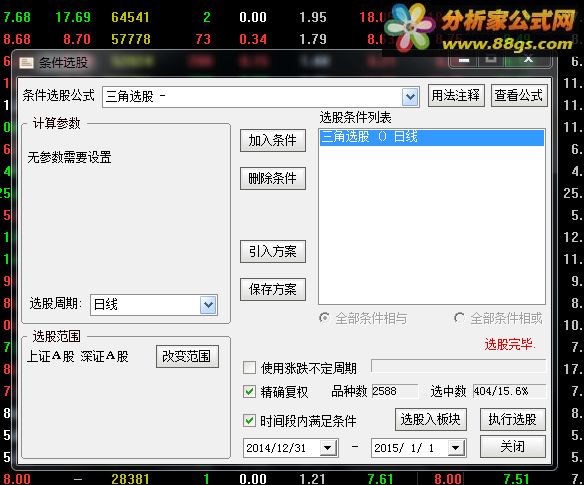This screenshot has width=584, height=485.
Task: Click the 条件选股 dialog title icon
Action: [x=26, y=63]
